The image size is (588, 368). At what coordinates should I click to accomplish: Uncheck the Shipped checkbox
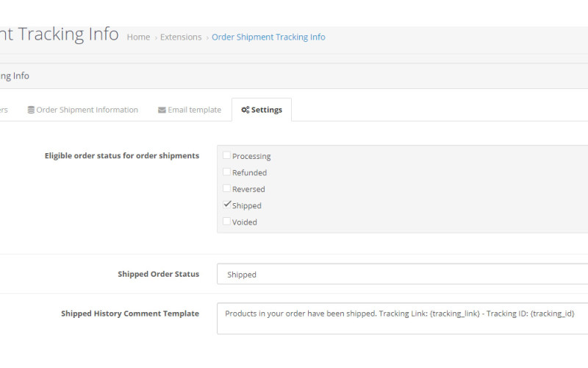pos(226,205)
